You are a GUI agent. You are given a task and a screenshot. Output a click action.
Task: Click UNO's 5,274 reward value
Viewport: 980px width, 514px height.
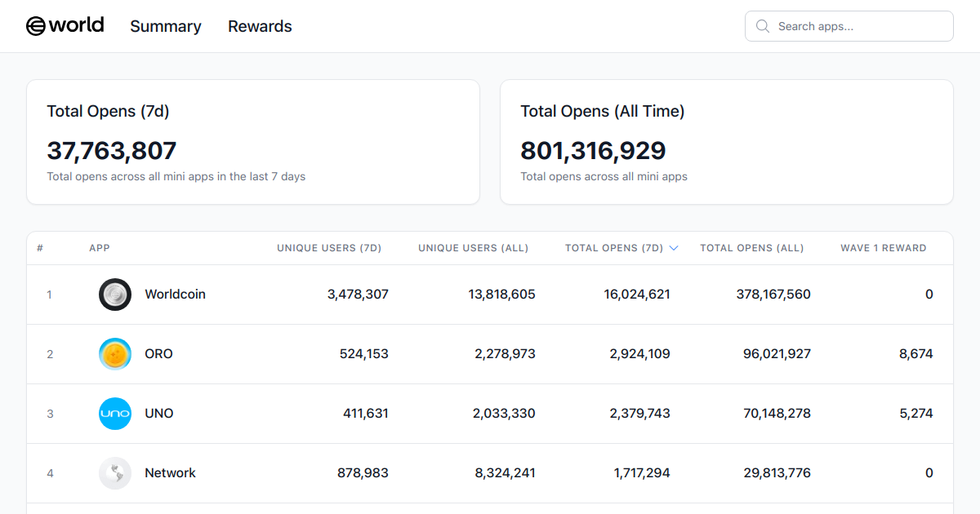(916, 414)
